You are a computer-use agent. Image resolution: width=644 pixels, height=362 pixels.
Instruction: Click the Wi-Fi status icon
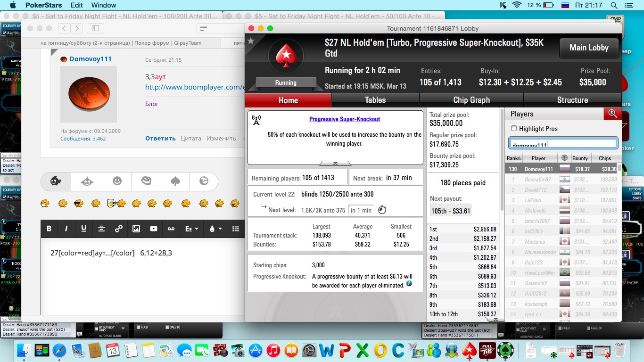tap(518, 5)
